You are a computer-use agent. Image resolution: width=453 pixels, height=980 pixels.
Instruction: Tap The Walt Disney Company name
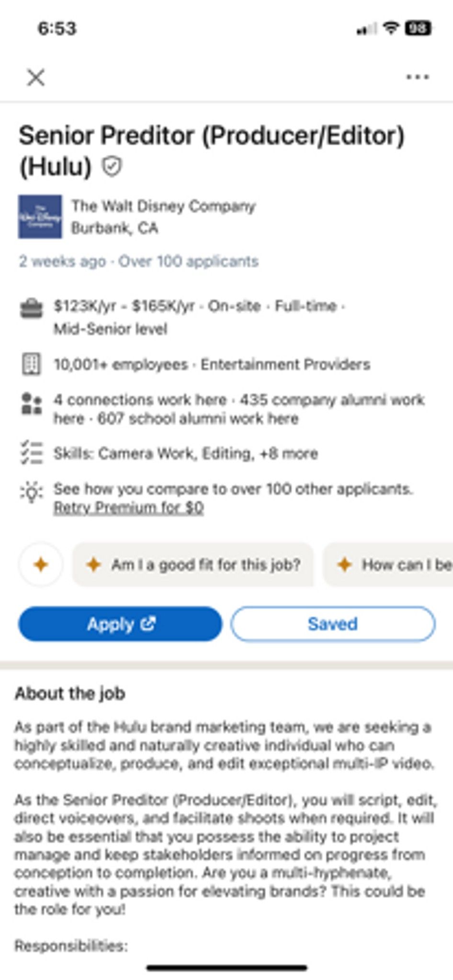tap(163, 206)
